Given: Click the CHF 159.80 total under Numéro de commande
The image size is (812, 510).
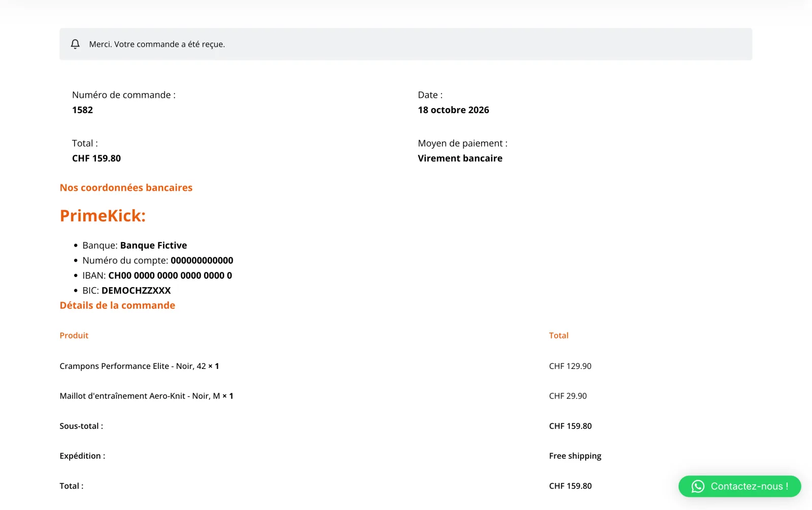Looking at the screenshot, I should [x=96, y=158].
